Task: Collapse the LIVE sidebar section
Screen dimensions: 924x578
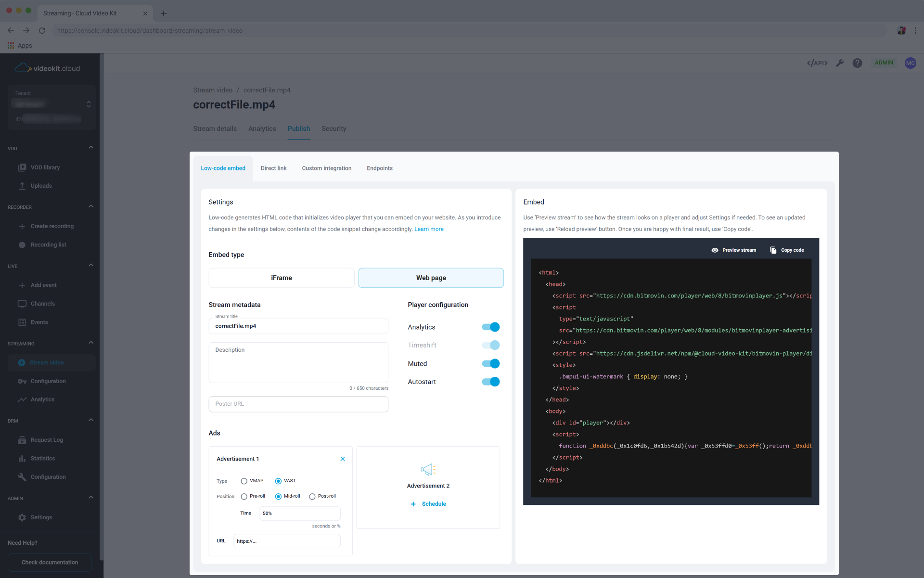Action: point(91,265)
